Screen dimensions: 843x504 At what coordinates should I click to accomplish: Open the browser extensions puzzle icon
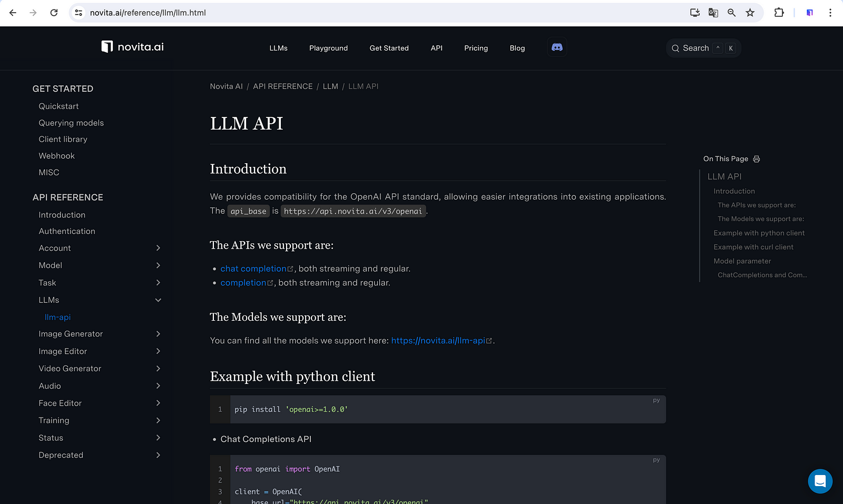[779, 13]
